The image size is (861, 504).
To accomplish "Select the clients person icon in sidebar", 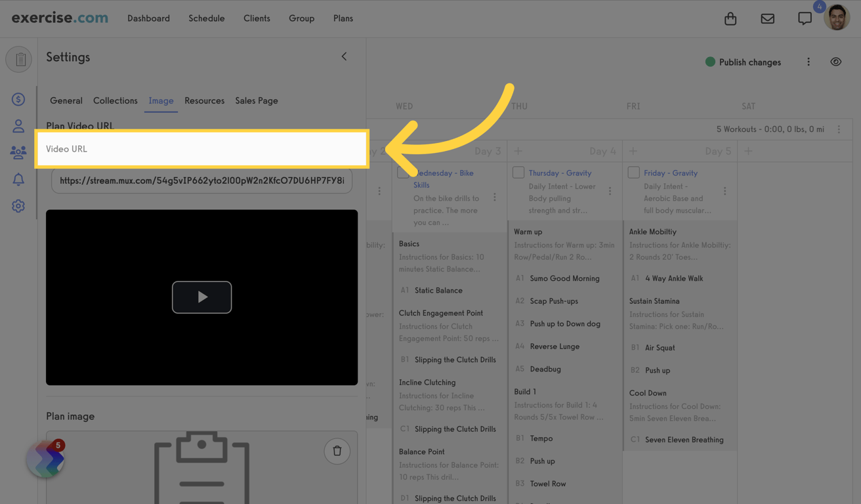I will coord(18,125).
